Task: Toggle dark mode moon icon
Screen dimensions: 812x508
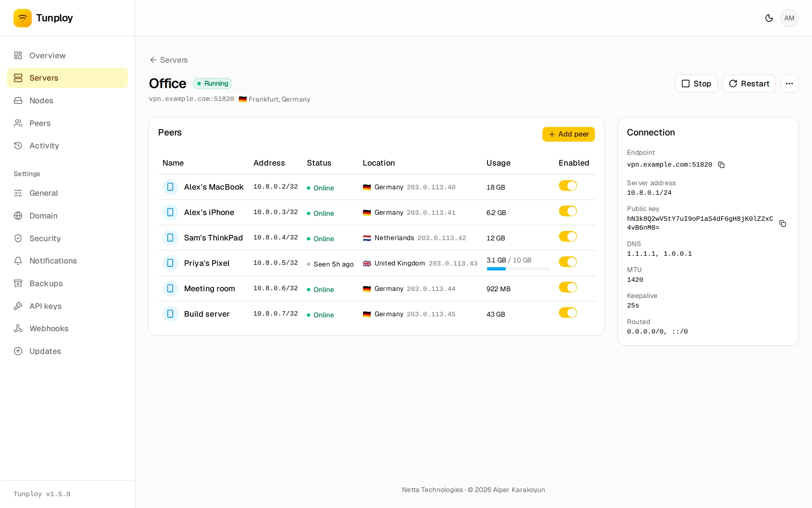Action: (769, 18)
